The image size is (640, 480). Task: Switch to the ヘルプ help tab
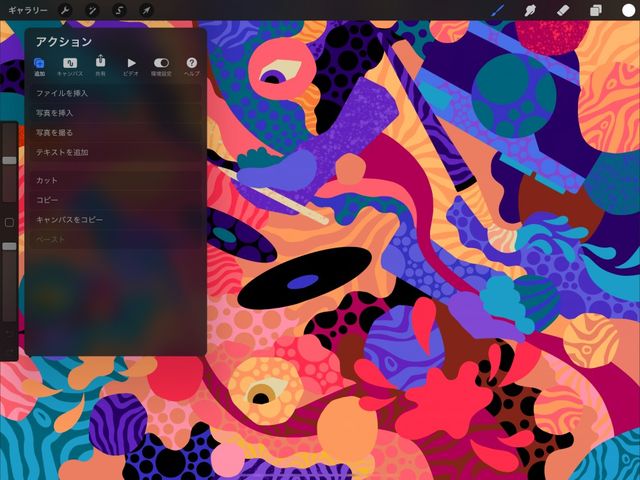click(x=191, y=67)
